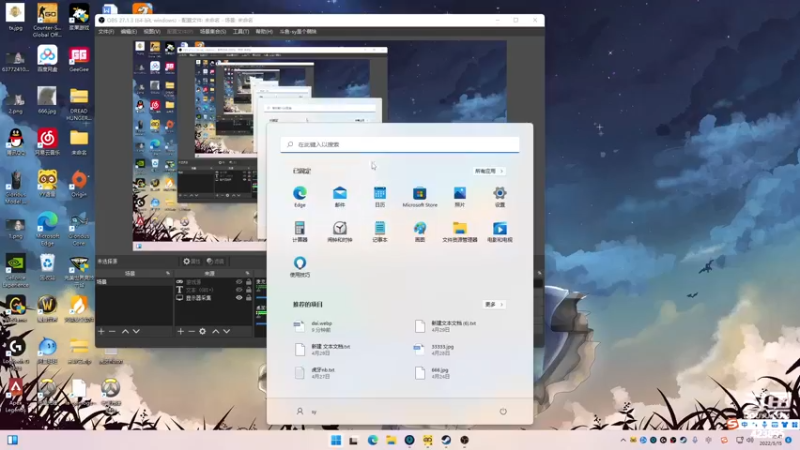
Task: Open OBS Tools (工具) menu
Action: point(241,32)
